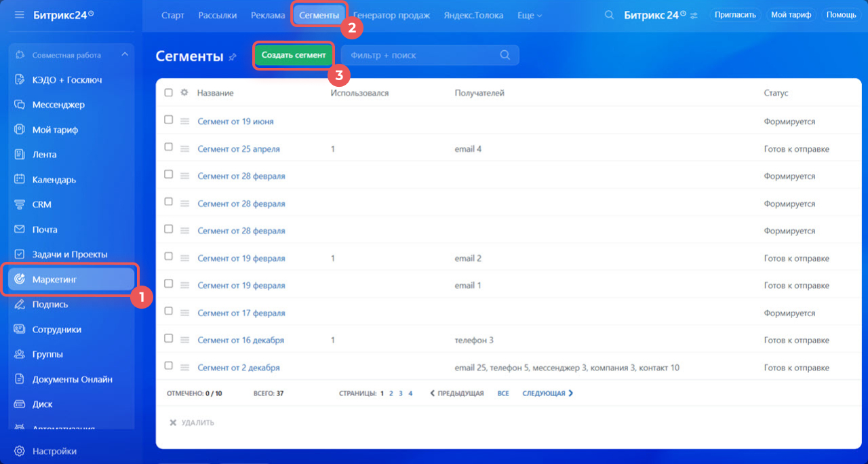Open the Группы groups icon

[20, 354]
